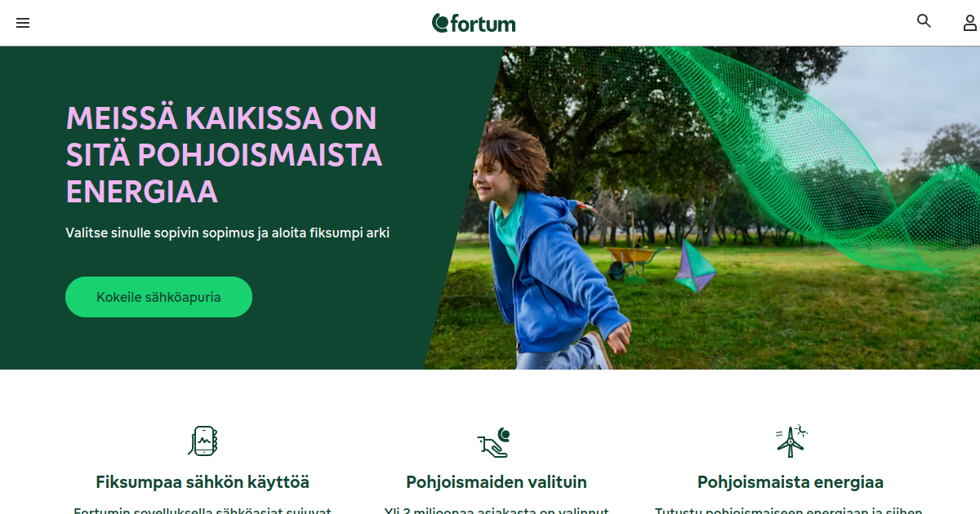Open the hamburger navigation menu
The image size is (980, 514).
[23, 23]
